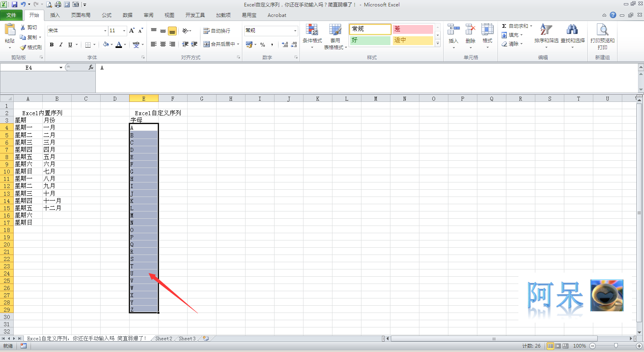
Task: Click the Undo arrow icon
Action: click(x=23, y=4)
